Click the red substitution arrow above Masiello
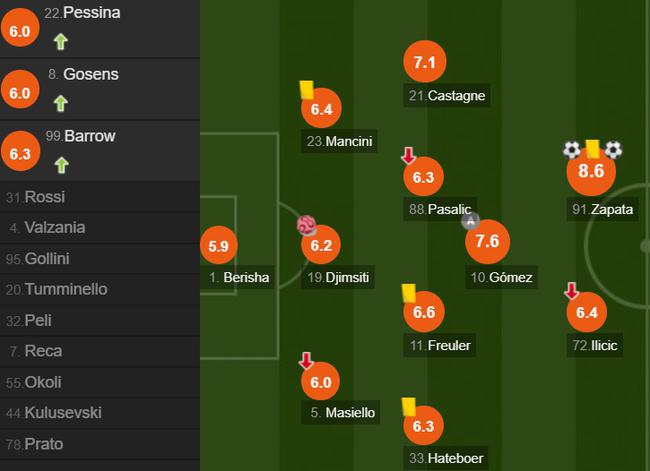 pos(307,361)
